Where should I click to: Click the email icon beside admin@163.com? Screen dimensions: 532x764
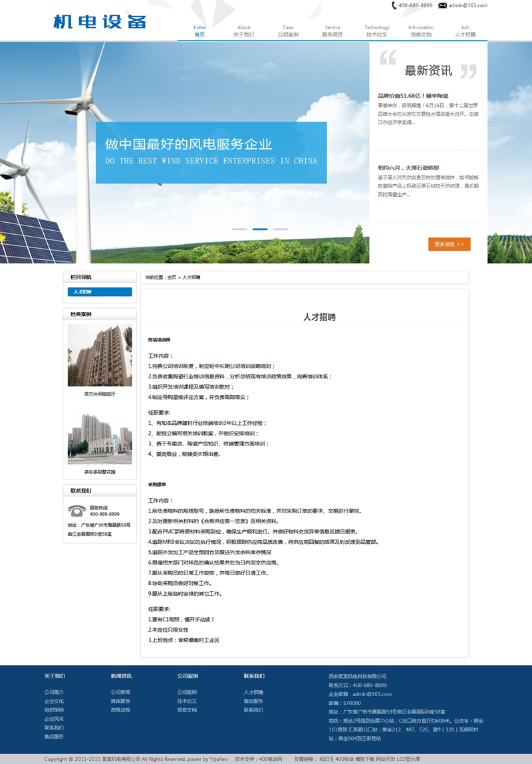444,5
